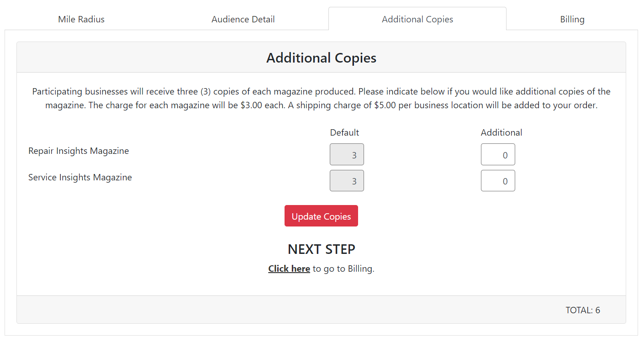Focus the Repair Insights additional copies field
Screen dimensions: 644x337
tap(498, 155)
